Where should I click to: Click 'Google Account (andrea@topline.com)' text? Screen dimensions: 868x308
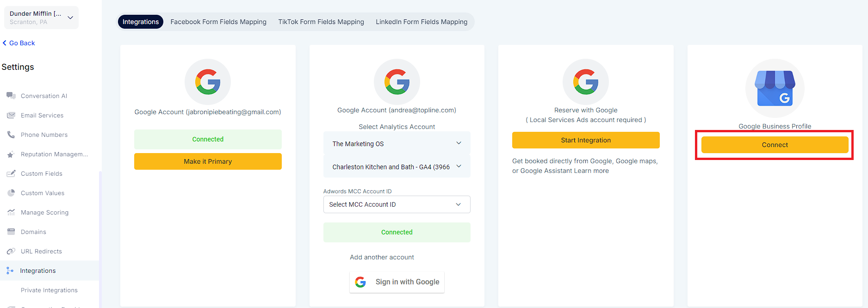tap(397, 110)
